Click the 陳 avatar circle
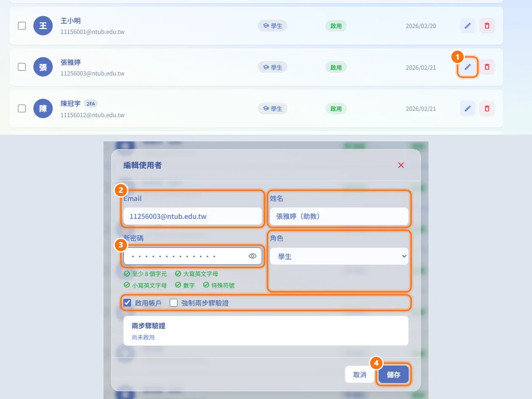Image resolution: width=532 pixels, height=399 pixels. [x=43, y=108]
